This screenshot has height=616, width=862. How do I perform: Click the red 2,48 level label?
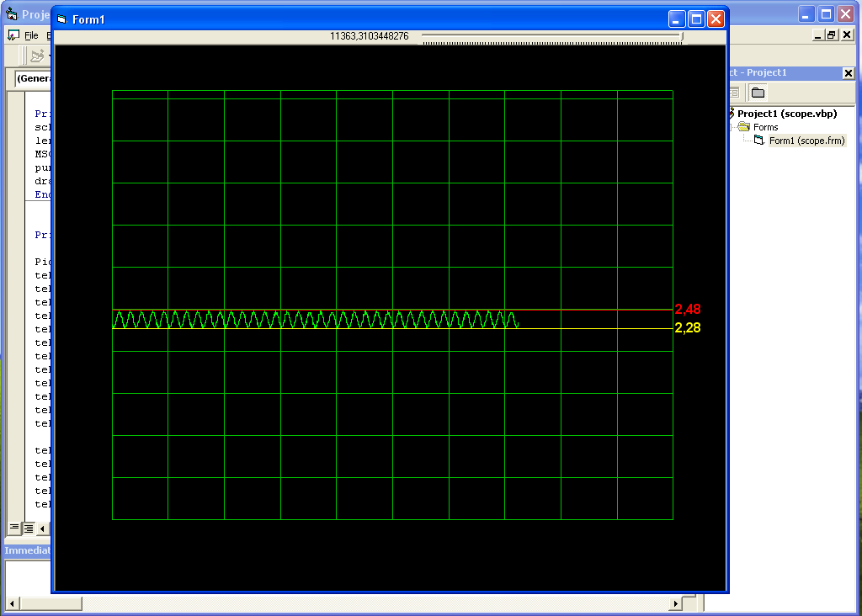tap(687, 309)
